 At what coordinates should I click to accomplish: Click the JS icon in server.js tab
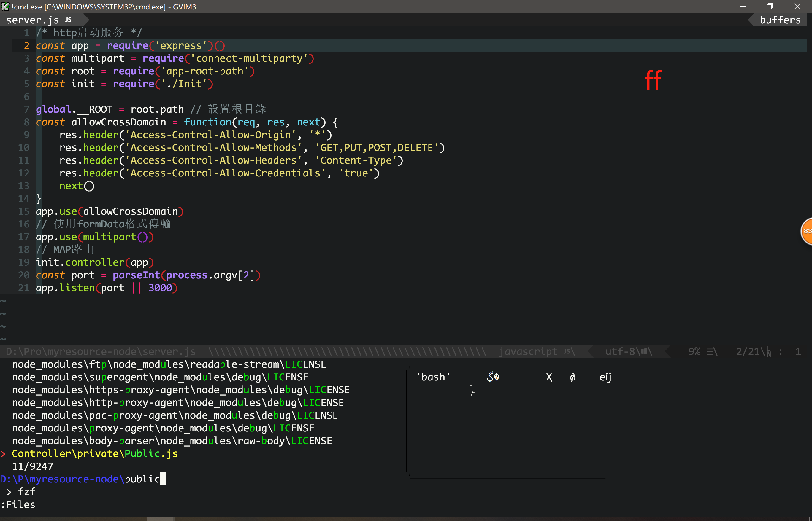pos(68,20)
